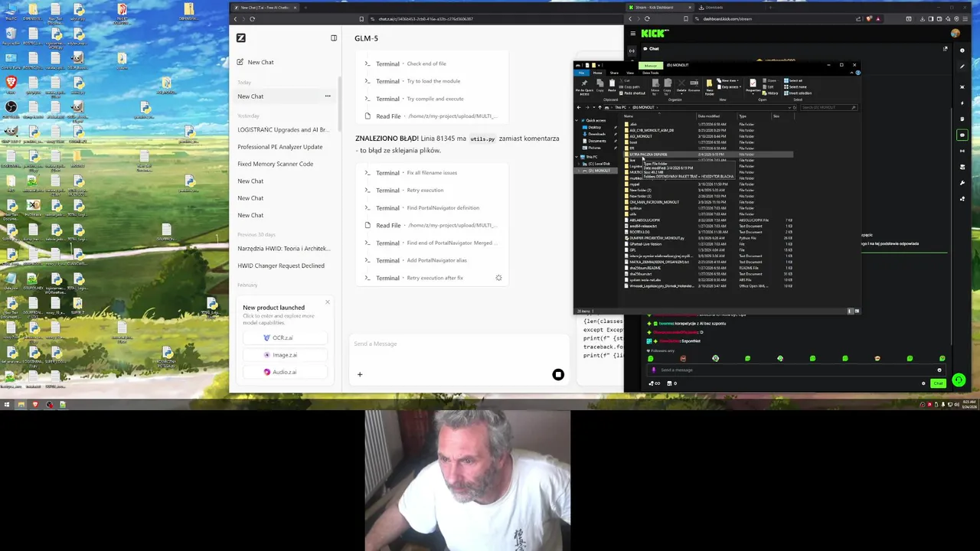Click the green headset support icon in Kick
980x551 pixels.
959,380
